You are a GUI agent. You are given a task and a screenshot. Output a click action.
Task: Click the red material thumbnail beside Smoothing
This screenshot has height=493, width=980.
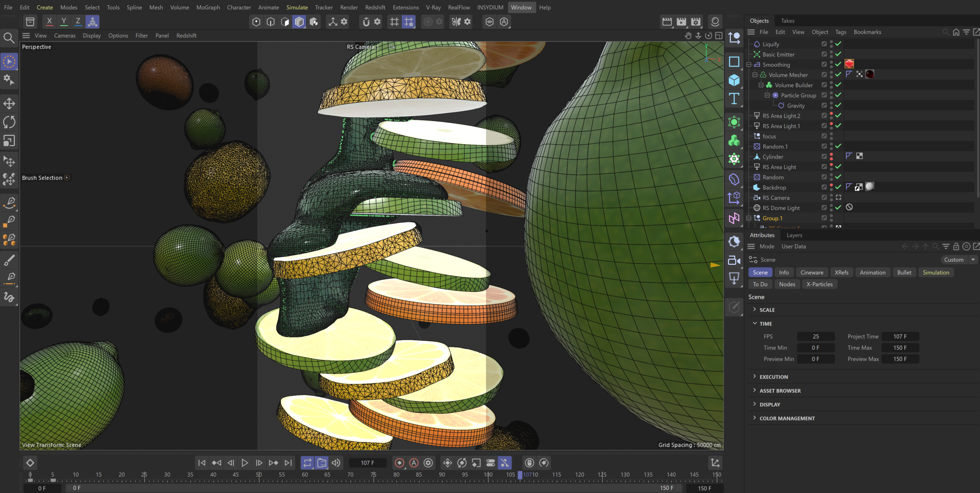[x=849, y=64]
